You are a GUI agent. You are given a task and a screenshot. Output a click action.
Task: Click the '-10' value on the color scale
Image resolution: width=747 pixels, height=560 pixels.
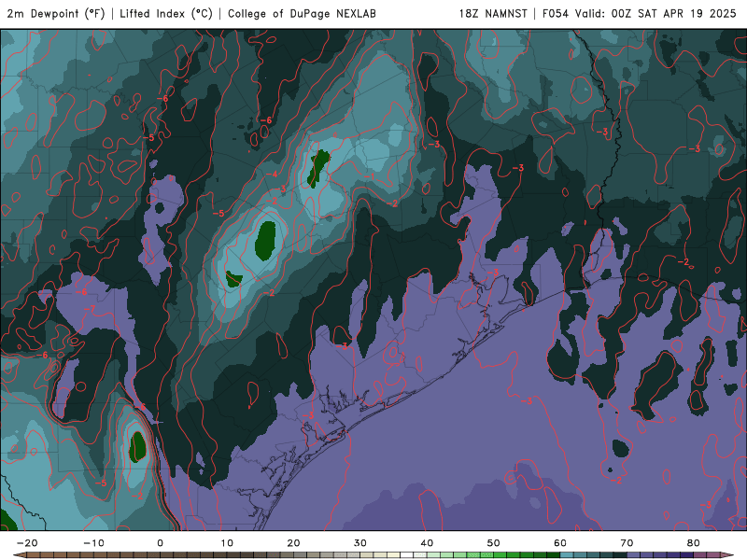[94, 543]
